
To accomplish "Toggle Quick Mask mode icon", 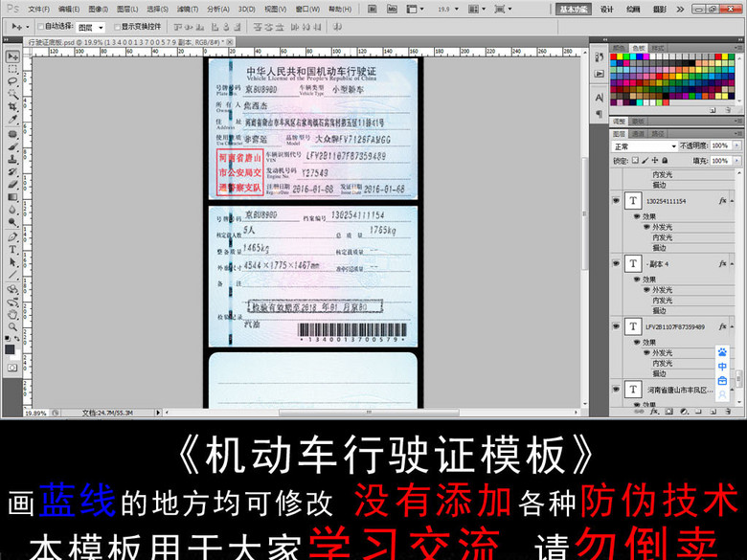I will tap(11, 368).
